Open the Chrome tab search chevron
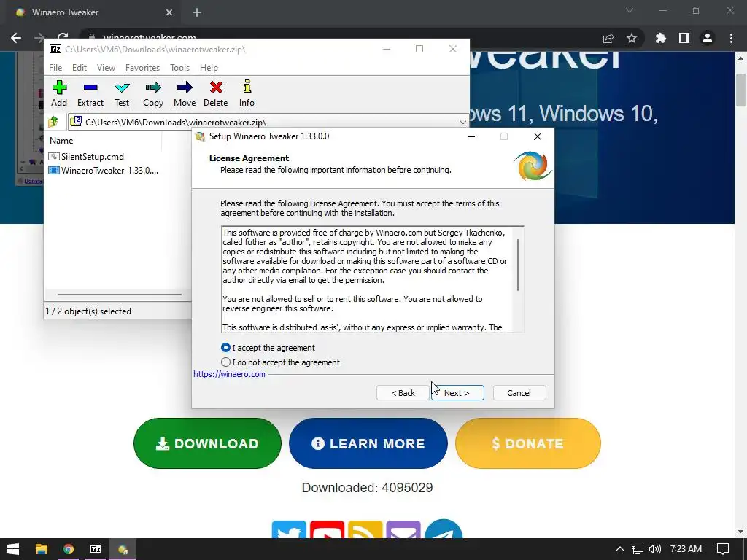This screenshot has width=747, height=560. (630, 10)
